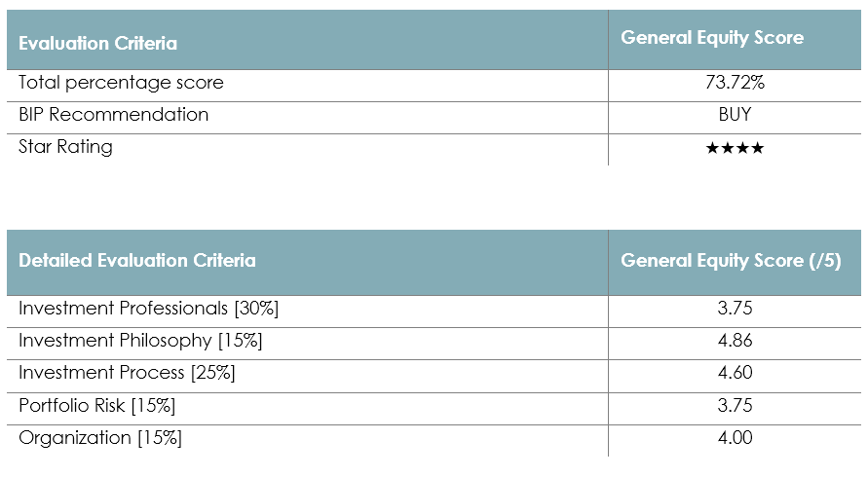Click the 4.00 Organization score
The height and width of the screenshot is (477, 868).
pos(735,437)
